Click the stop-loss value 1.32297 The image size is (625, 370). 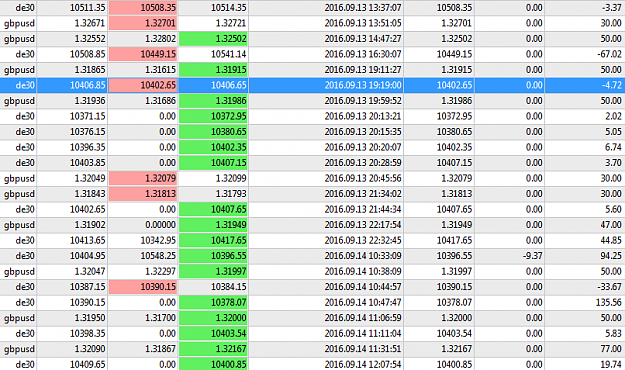[161, 272]
